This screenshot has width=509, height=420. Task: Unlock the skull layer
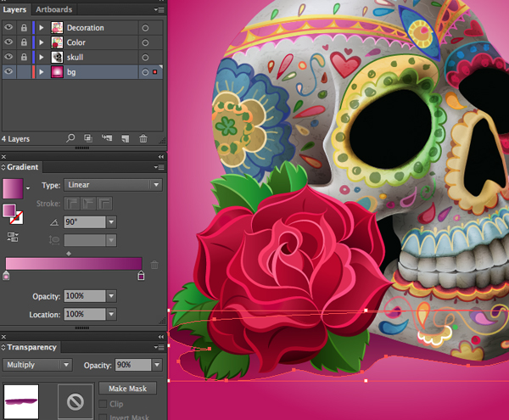pyautogui.click(x=24, y=57)
